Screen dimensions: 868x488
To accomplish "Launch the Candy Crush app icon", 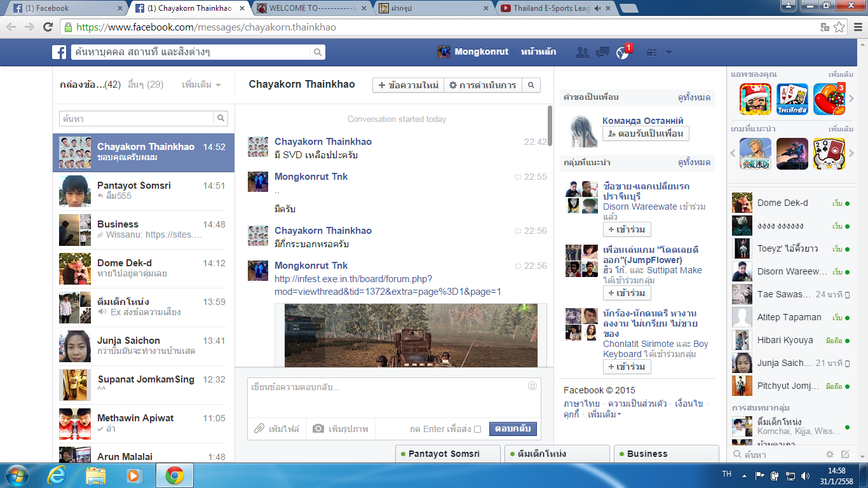I will pos(829,99).
